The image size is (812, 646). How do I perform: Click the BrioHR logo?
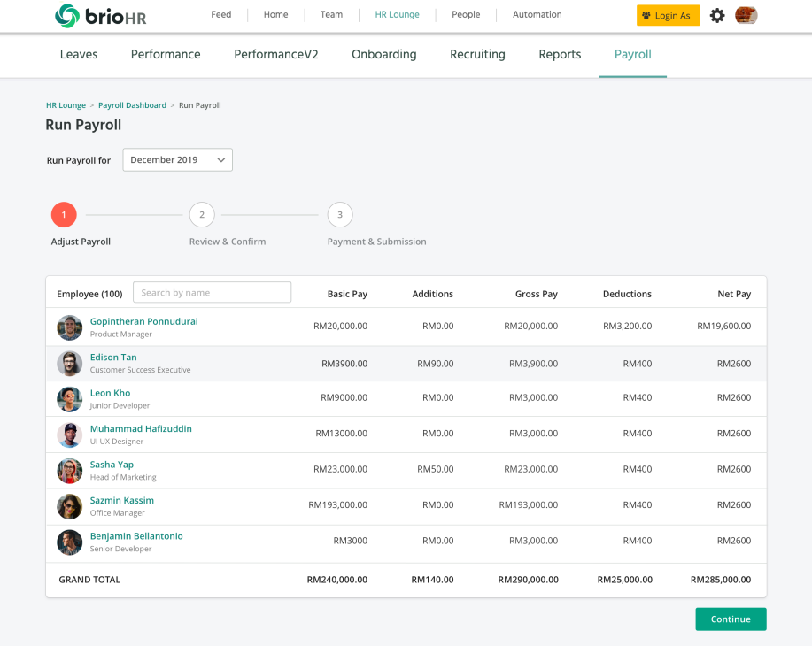(x=100, y=15)
